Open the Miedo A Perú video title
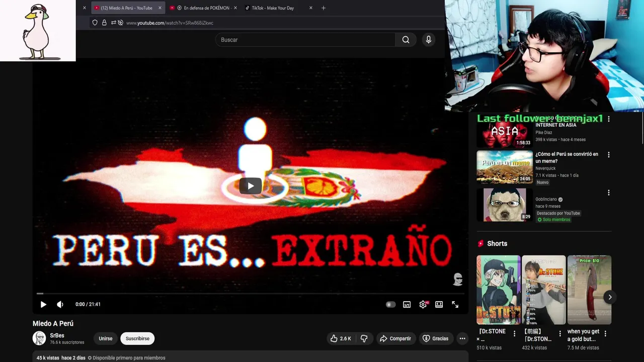The width and height of the screenshot is (644, 362). pos(53,323)
